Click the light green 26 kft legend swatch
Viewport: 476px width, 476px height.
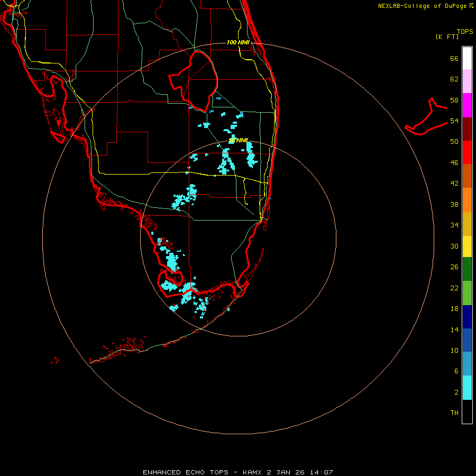tap(467, 293)
